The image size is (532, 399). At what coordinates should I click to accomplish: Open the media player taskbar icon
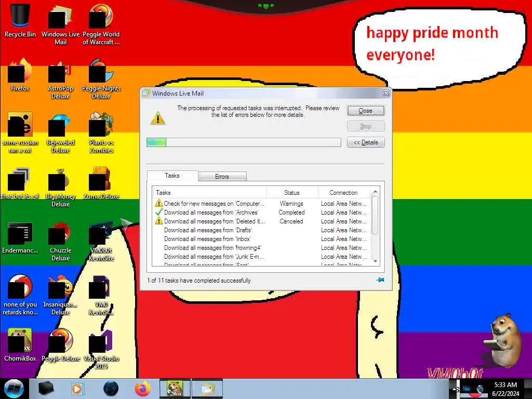pyautogui.click(x=77, y=389)
